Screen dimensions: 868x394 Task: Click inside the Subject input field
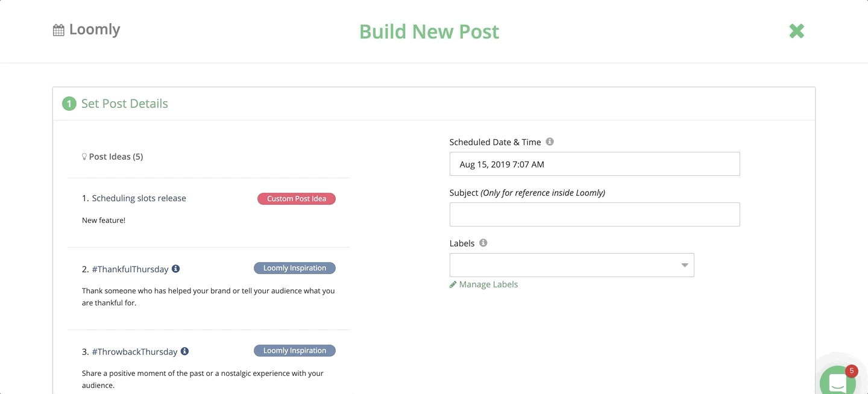pos(594,214)
